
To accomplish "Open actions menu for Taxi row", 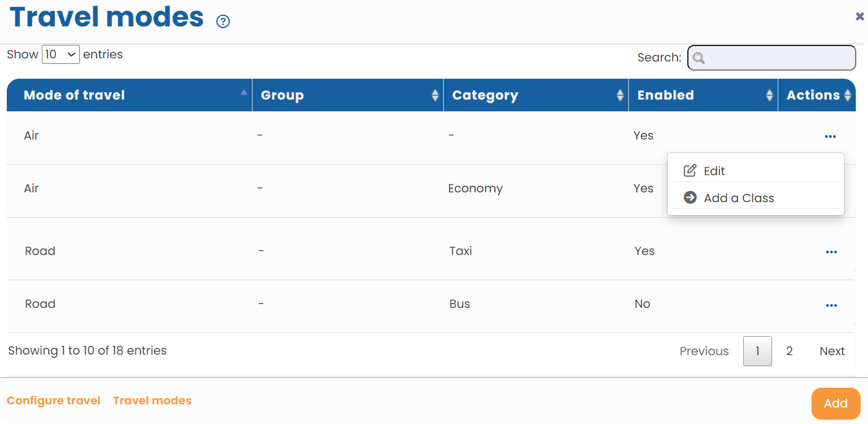I will [831, 252].
